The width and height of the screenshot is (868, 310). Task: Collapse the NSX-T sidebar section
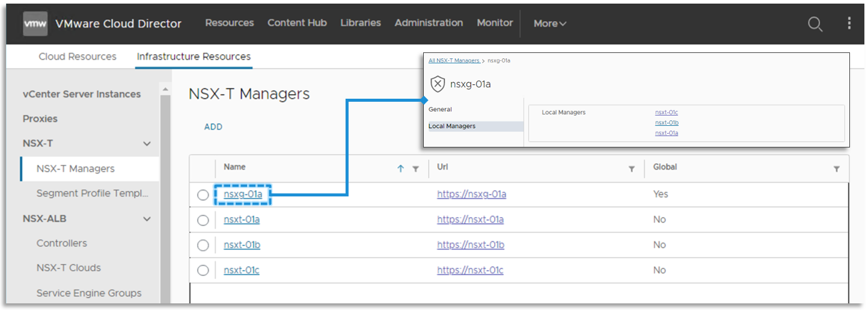pyautogui.click(x=147, y=144)
